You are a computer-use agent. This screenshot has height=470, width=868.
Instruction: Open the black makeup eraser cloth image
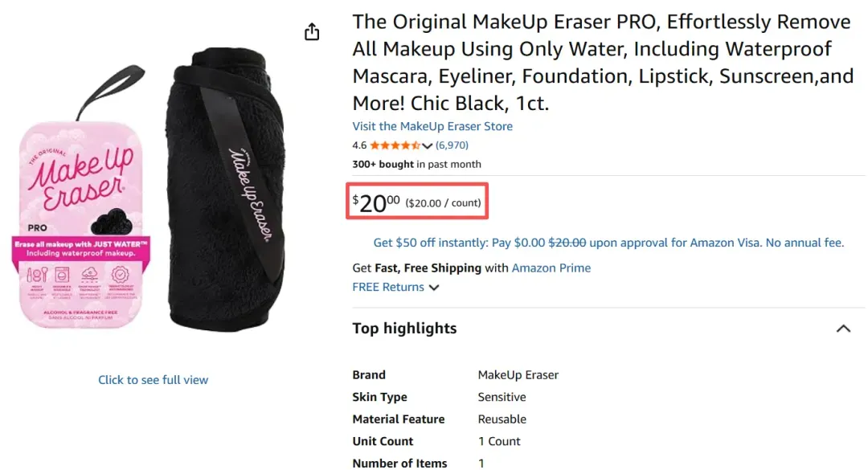225,190
